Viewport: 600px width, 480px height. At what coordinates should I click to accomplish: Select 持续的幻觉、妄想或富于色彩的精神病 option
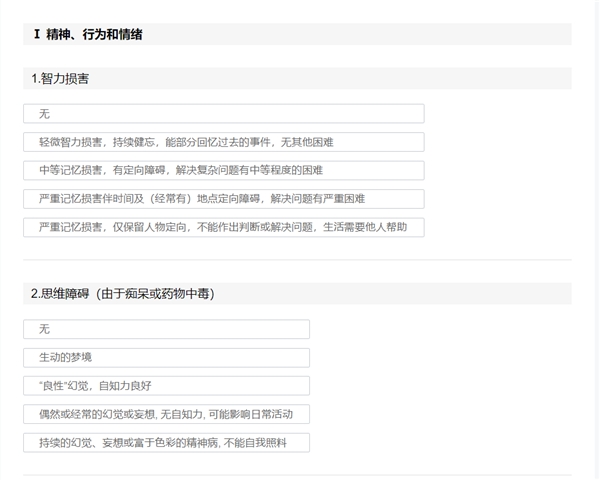166,442
